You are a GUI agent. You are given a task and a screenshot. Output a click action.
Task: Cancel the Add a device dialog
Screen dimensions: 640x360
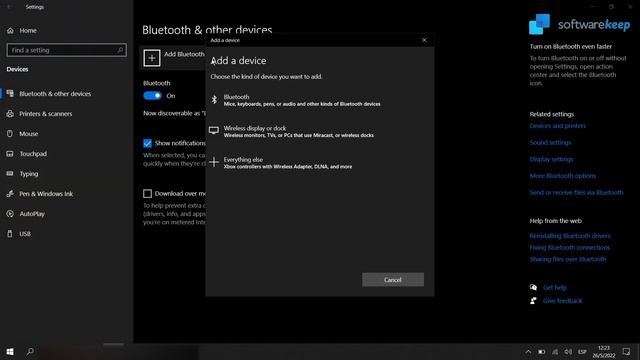(393, 280)
